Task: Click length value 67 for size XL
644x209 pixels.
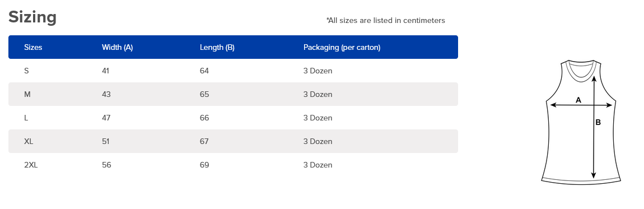Action: coord(204,141)
